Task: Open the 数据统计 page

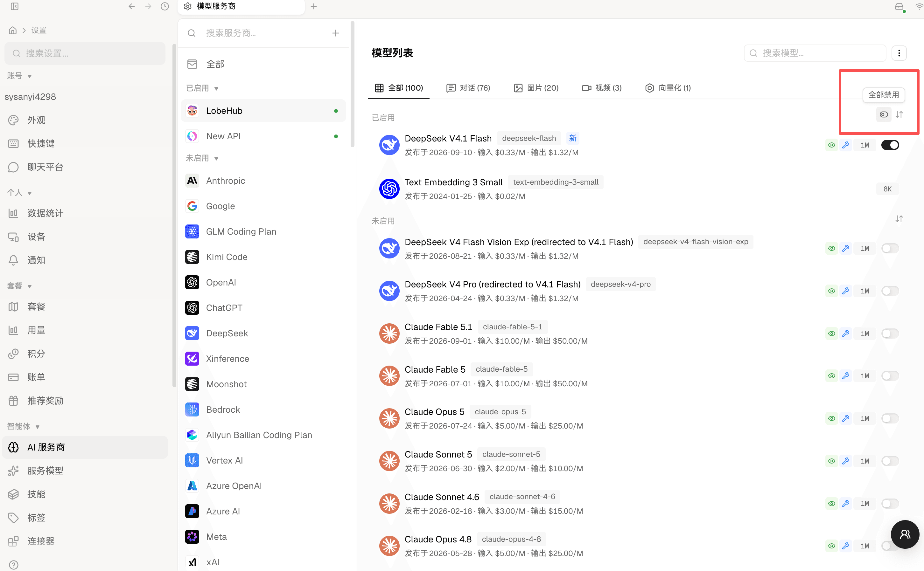Action: [x=85, y=213]
